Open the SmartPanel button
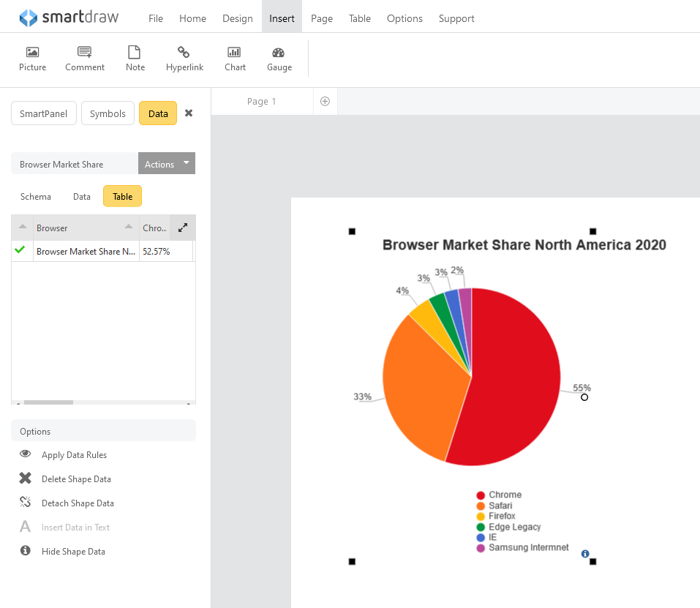The image size is (700, 608). tap(44, 113)
